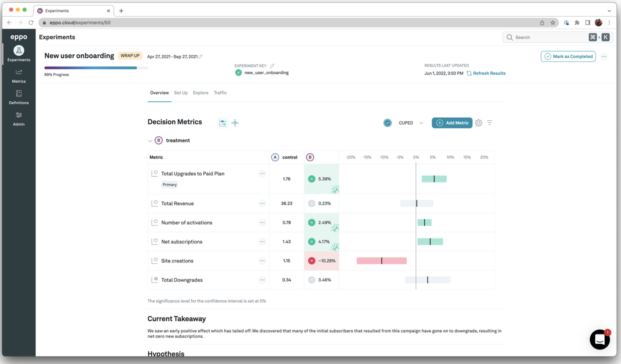Open more options for Total Revenue
The width and height of the screenshot is (621, 364).
[x=262, y=203]
